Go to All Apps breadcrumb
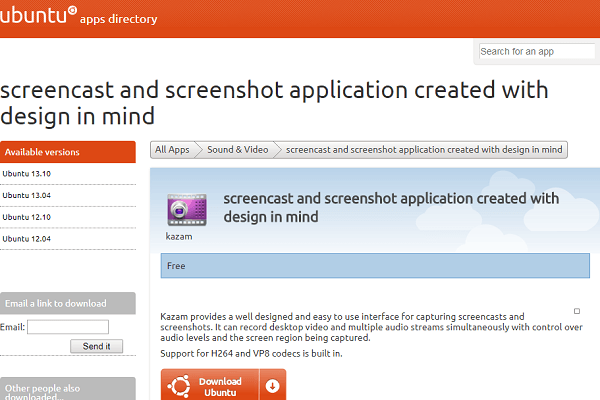Image resolution: width=600 pixels, height=400 pixels. pos(172,150)
